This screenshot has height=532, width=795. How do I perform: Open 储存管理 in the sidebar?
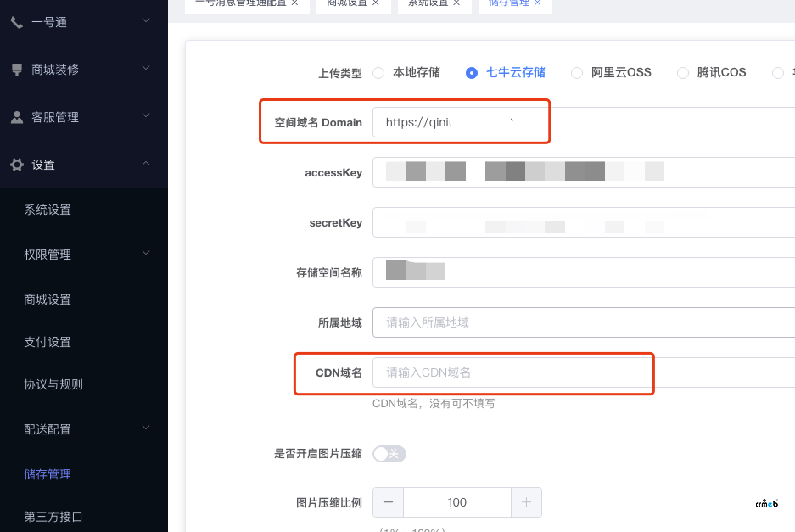(x=48, y=474)
